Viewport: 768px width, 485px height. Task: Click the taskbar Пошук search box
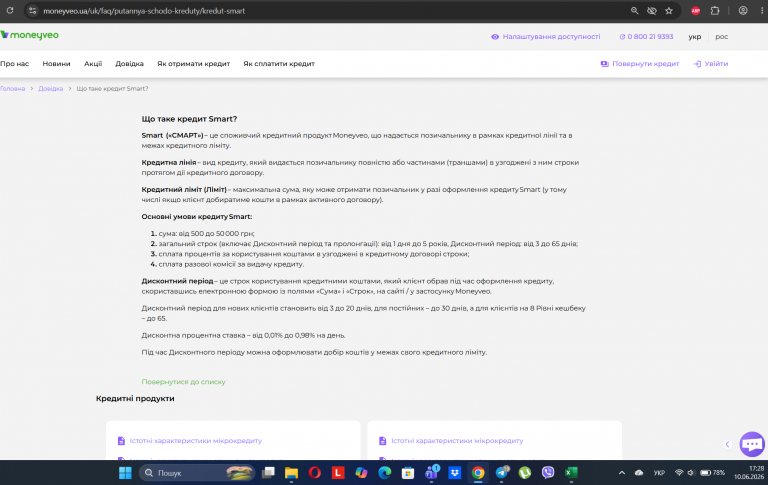[x=197, y=473]
